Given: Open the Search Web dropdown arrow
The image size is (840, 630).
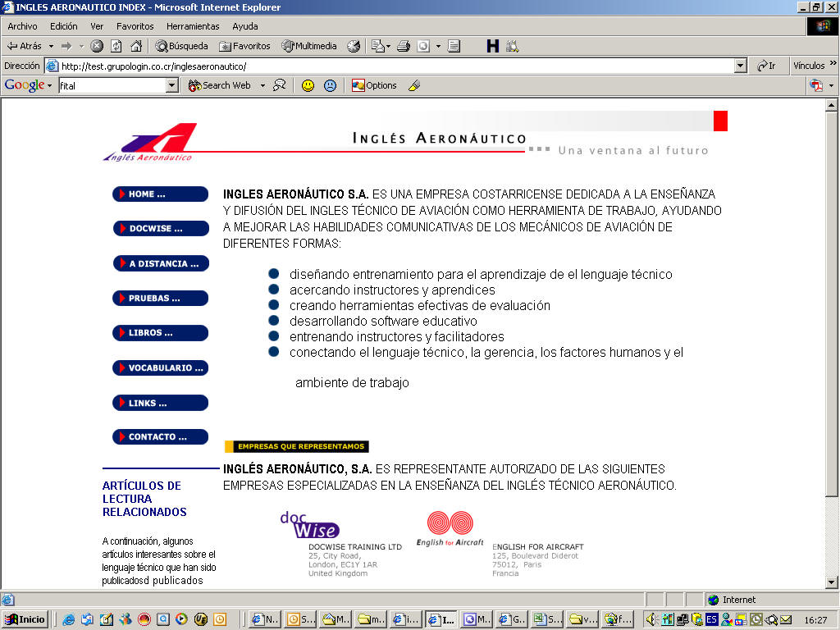Looking at the screenshot, I should coord(262,85).
